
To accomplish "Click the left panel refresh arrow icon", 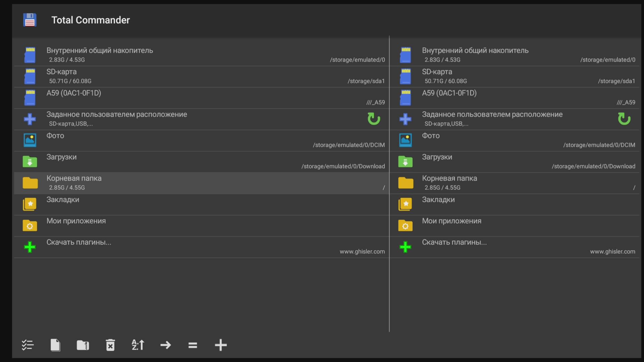I will click(x=374, y=119).
